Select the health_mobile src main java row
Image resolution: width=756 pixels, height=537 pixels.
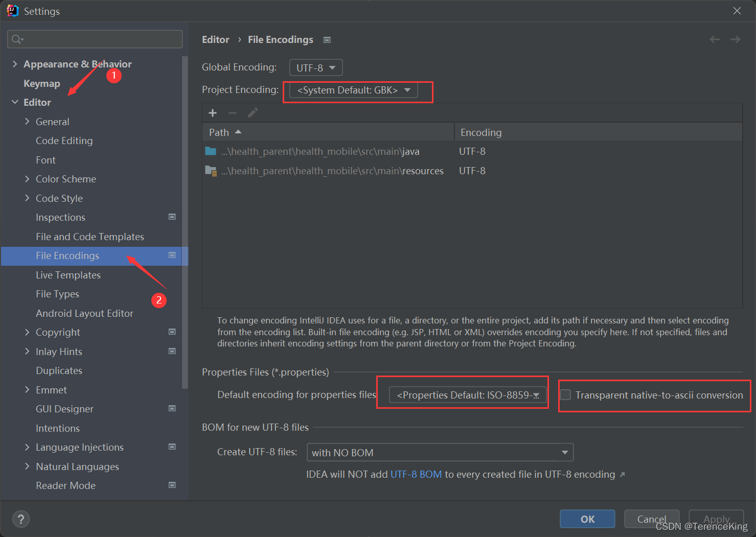[472, 151]
